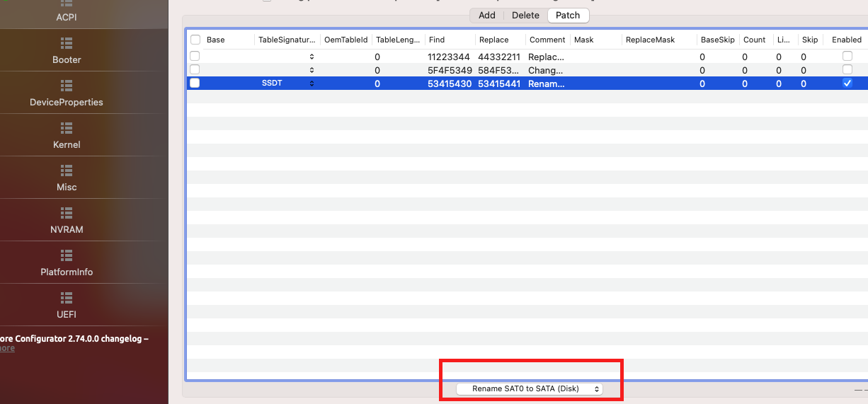Select the DeviceProperties sidebar icon
The height and width of the screenshot is (404, 868).
tap(67, 86)
